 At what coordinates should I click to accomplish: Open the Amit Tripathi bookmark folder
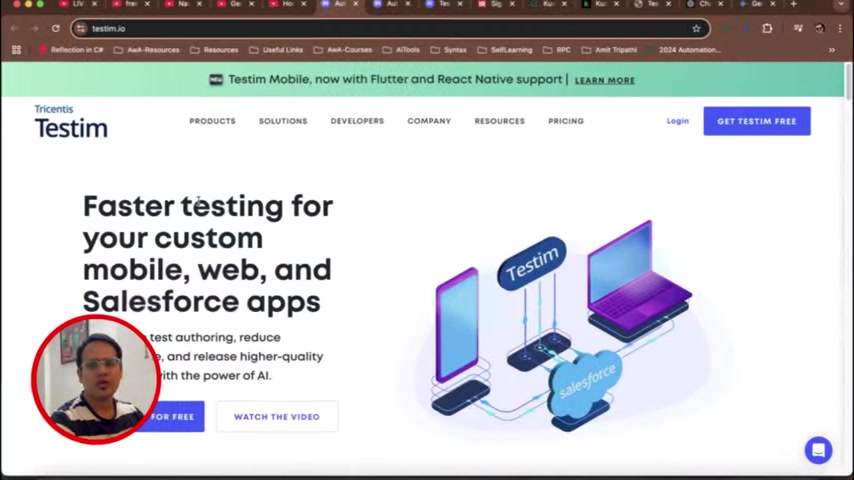point(609,50)
